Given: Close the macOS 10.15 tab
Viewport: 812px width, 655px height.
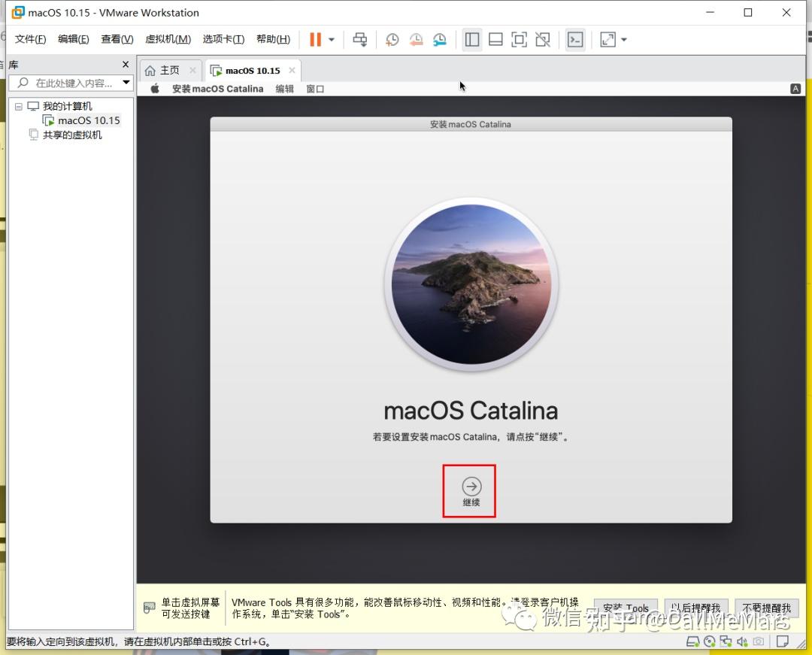Looking at the screenshot, I should pyautogui.click(x=292, y=70).
